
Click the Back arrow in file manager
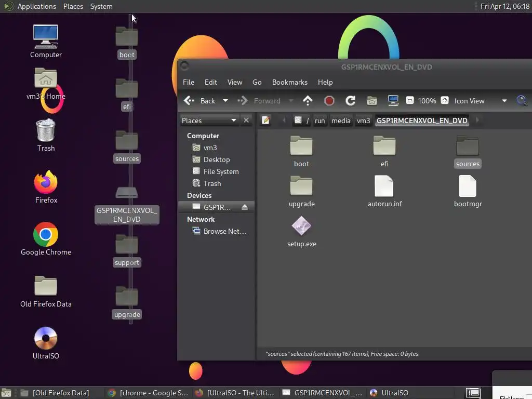pyautogui.click(x=189, y=100)
